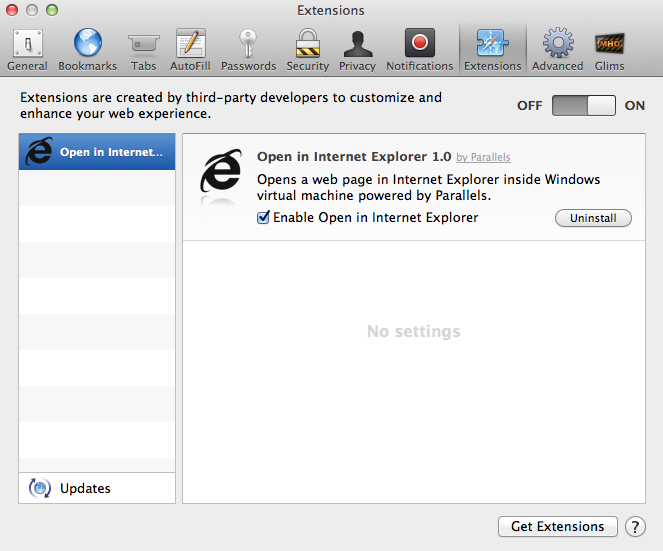Uncheck Enable Open in Internet Explorer
The width and height of the screenshot is (663, 551).
(x=263, y=217)
